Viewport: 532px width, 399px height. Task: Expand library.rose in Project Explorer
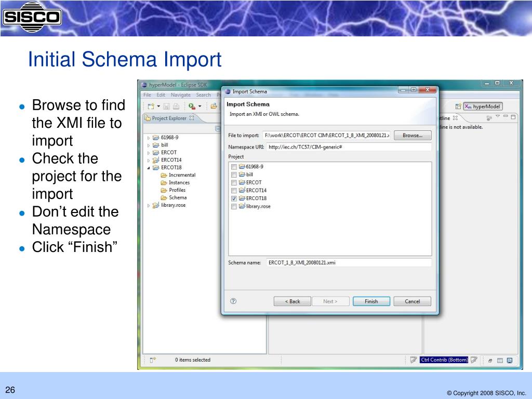[149, 205]
